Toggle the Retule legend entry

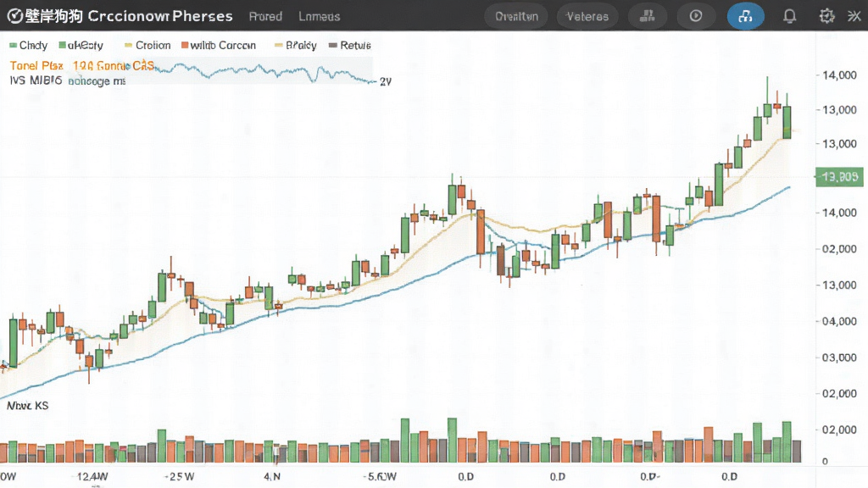pos(350,46)
